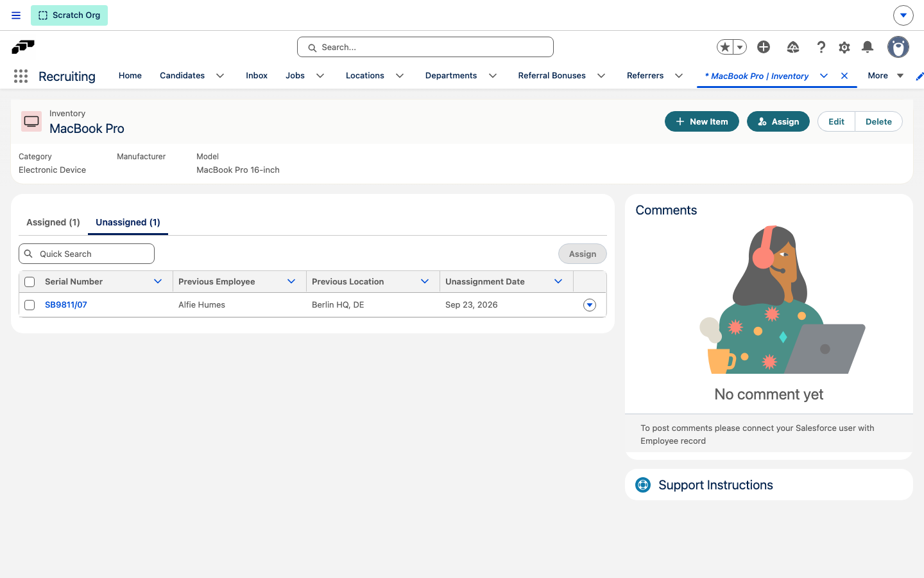Click the magnifier icon in Quick Search
924x578 pixels.
[28, 254]
